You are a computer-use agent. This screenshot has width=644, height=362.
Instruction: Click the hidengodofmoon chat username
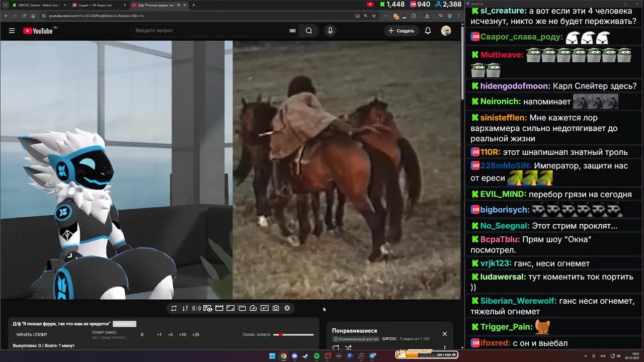(x=515, y=86)
